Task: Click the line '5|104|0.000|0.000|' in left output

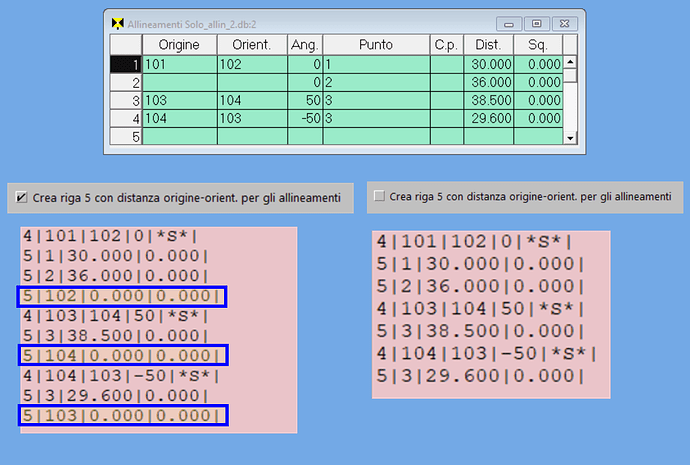Action: pyautogui.click(x=123, y=355)
